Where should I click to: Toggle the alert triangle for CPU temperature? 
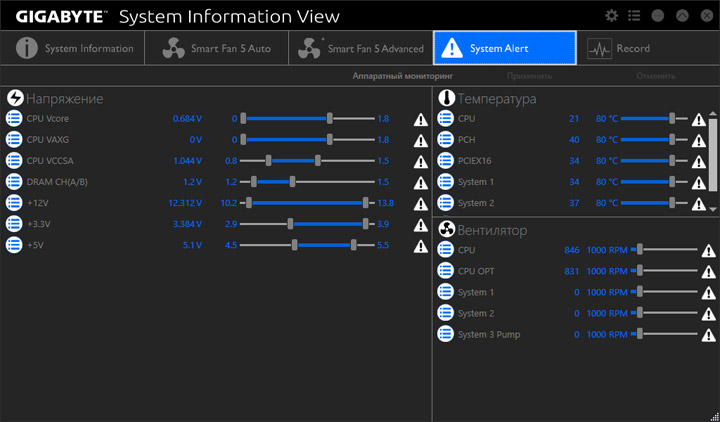[x=698, y=119]
